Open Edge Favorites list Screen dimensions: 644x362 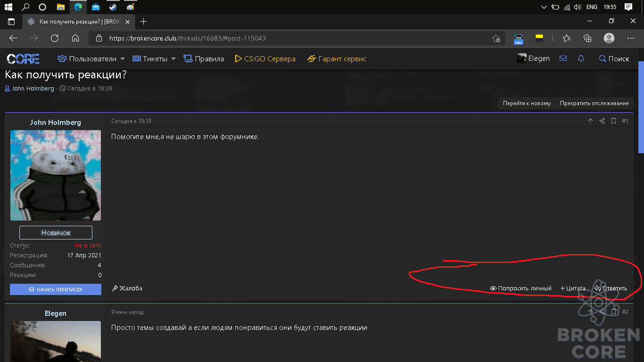(x=567, y=38)
